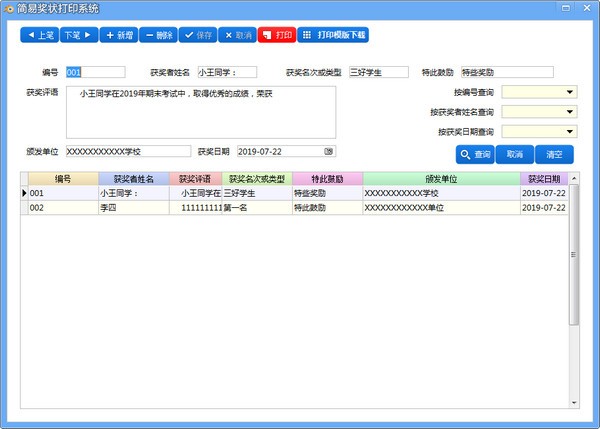Expand the 按编号查询 dropdown
The height and width of the screenshot is (429, 600).
[569, 92]
